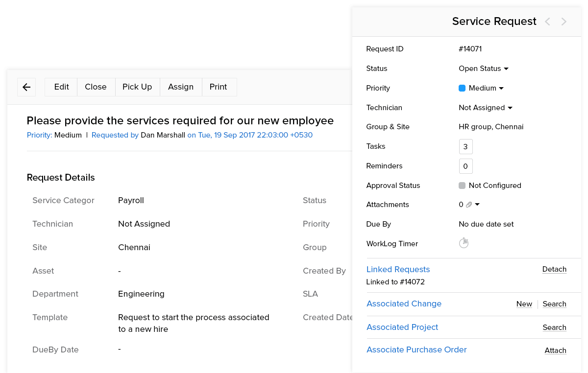Open the Reminders count box showing 0
This screenshot has width=588, height=373.
465,166
